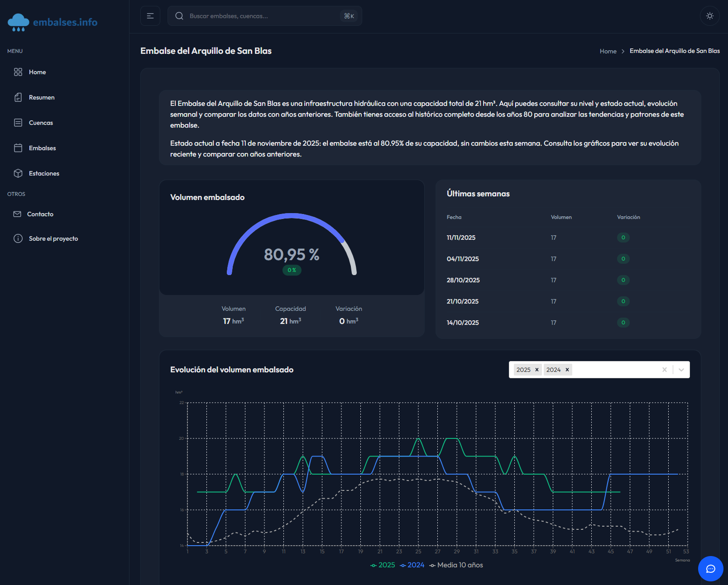This screenshot has width=728, height=585.
Task: Expand the year selection dropdown arrow
Action: [681, 370]
